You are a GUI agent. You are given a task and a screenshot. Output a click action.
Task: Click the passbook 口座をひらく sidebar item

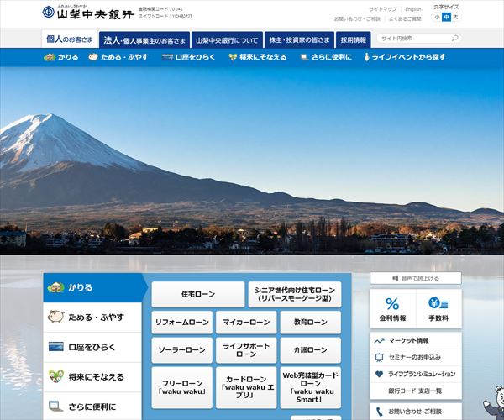pyautogui.click(x=93, y=347)
